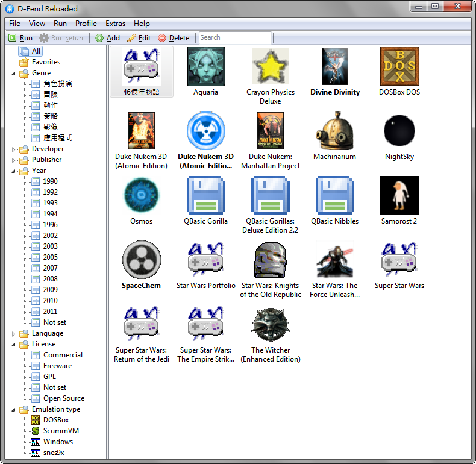
Task: Filter by genre 應用程式
Action: click(57, 138)
